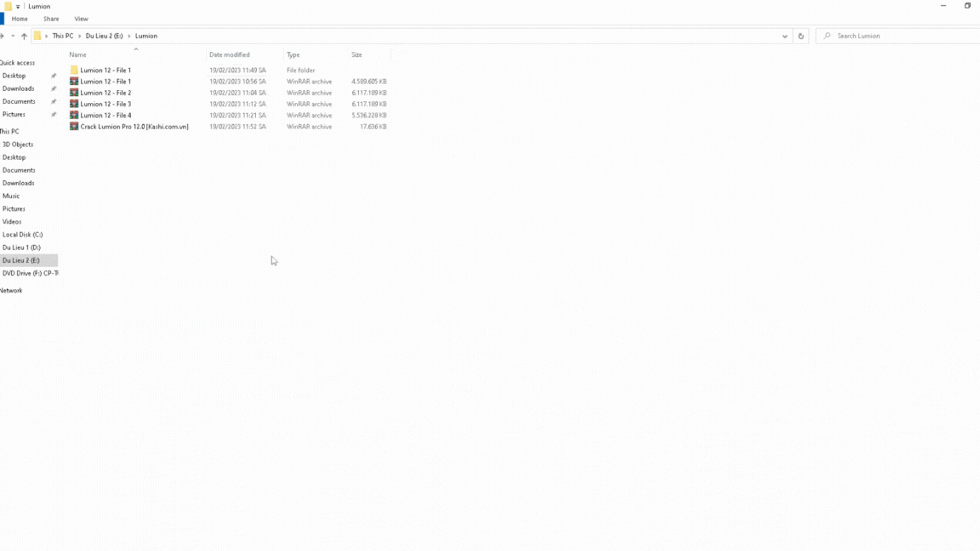
Task: Click the Lumion breadcrumb segment
Action: tap(146, 37)
